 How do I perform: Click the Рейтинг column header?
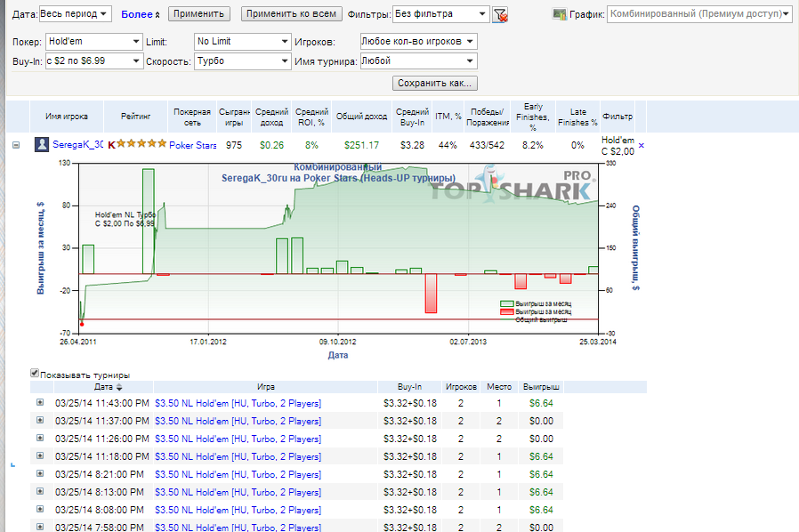click(x=135, y=117)
